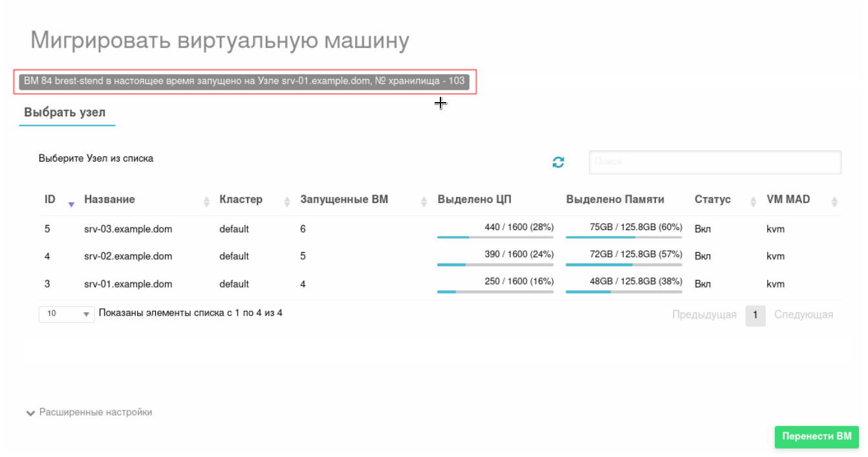The height and width of the screenshot is (457, 868).
Task: Select pagination page 1
Action: (x=755, y=316)
